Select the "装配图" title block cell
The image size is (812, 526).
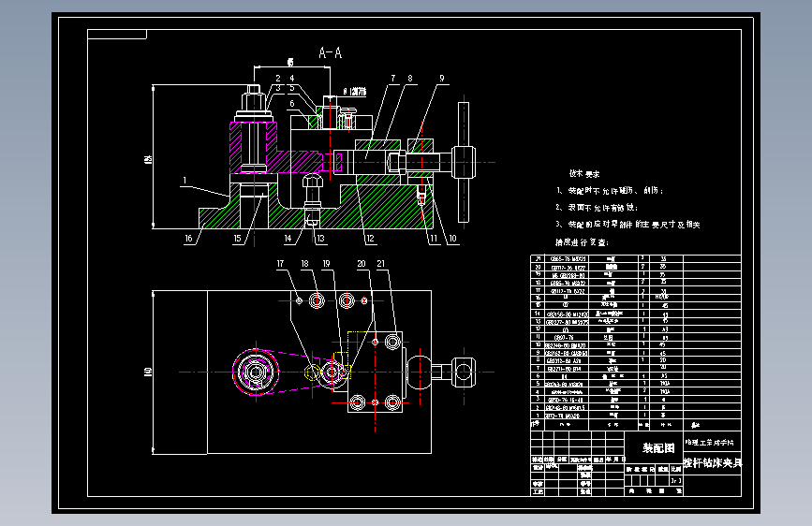tap(654, 447)
